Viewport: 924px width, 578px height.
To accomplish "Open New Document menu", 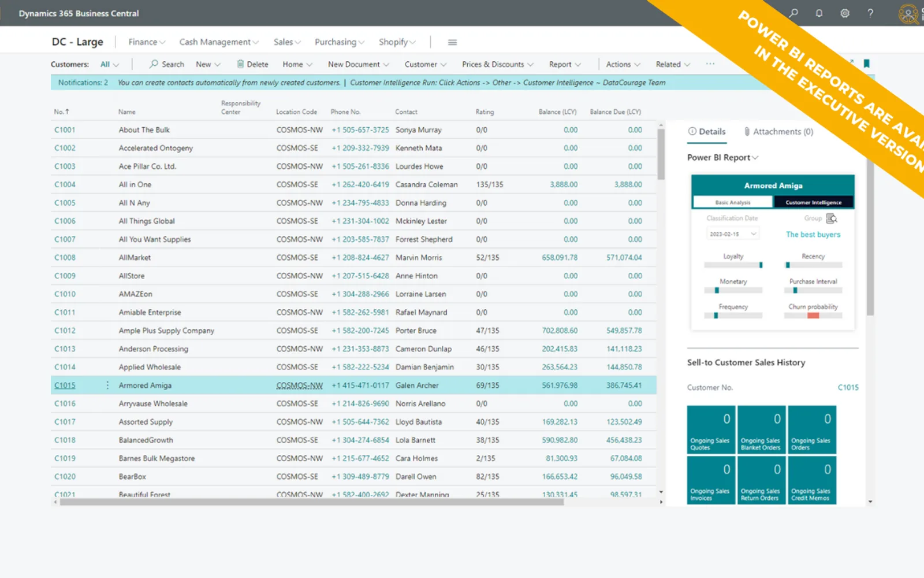I will [x=359, y=64].
